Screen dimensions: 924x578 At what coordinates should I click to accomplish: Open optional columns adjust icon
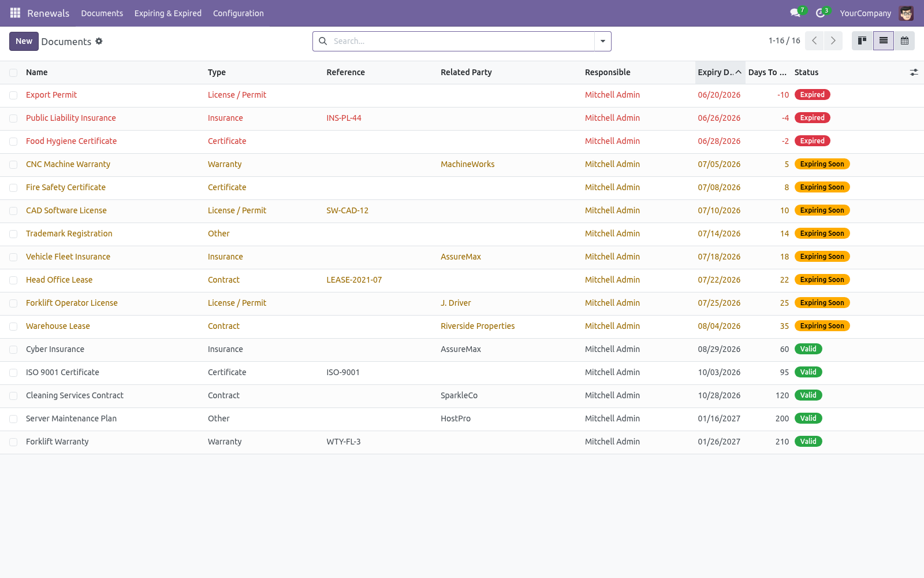(x=914, y=72)
